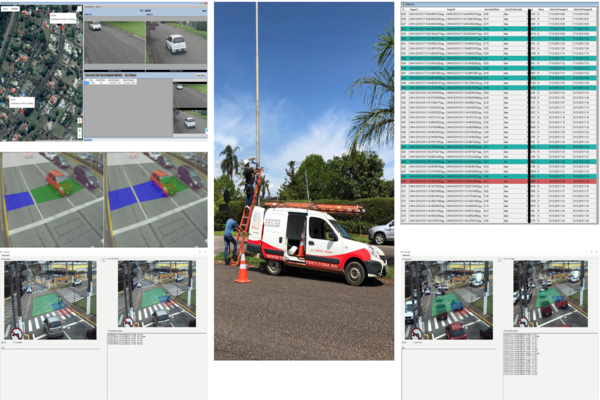Zoom in on the satellite map
This screenshot has width=600, height=400.
(78, 128)
